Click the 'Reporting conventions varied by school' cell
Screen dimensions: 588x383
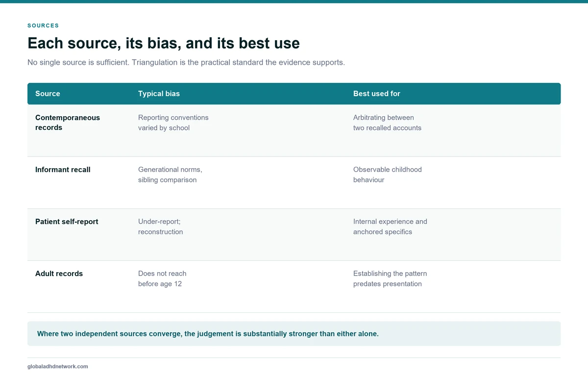coord(173,123)
